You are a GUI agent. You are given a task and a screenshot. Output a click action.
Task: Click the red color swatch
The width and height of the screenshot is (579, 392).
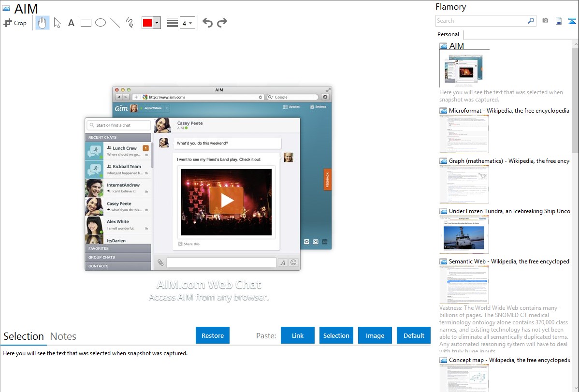(x=147, y=23)
